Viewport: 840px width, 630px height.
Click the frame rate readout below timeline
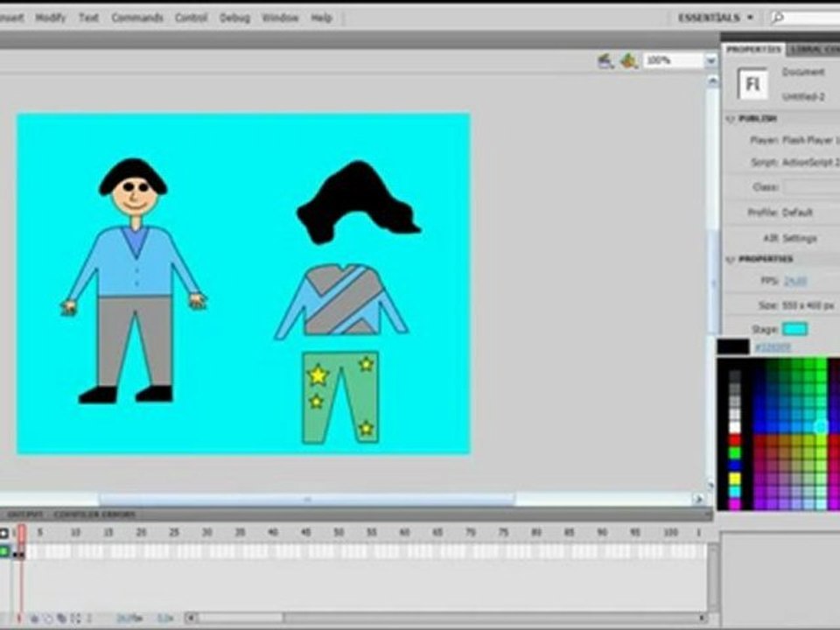coord(129,619)
